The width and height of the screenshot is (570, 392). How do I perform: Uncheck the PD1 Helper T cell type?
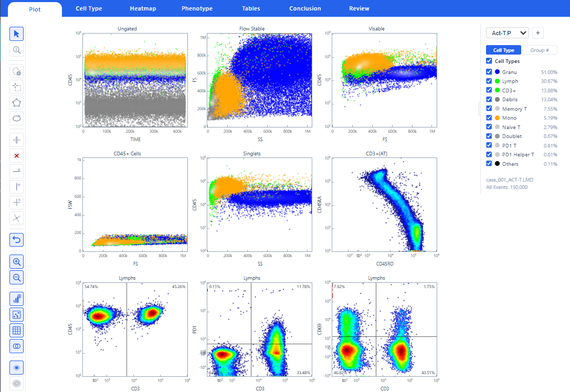[x=489, y=154]
